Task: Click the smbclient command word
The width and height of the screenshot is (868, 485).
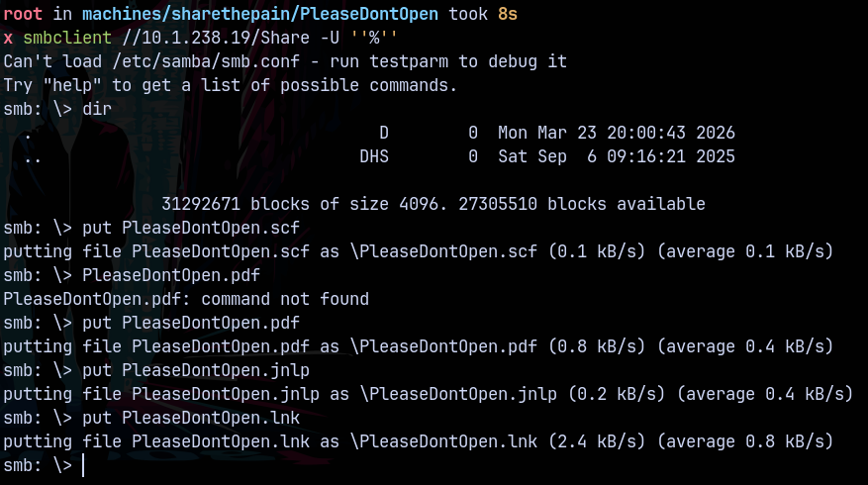Action: pyautogui.click(x=62, y=38)
